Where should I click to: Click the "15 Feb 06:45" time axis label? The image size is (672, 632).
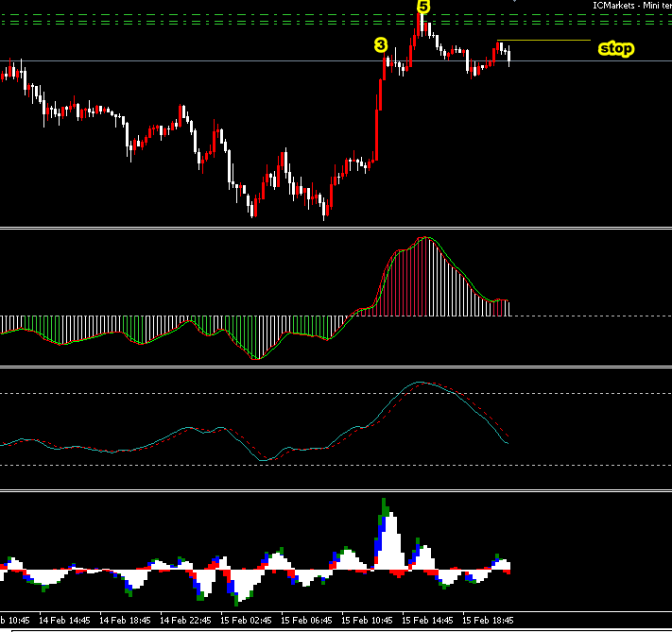pyautogui.click(x=306, y=621)
